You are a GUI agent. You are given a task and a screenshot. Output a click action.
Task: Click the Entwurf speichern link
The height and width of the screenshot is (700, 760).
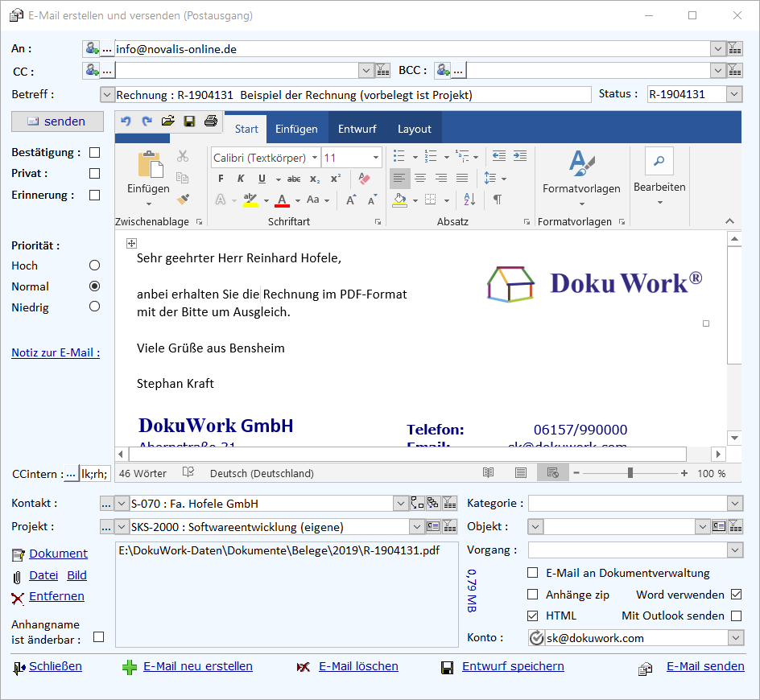(512, 666)
